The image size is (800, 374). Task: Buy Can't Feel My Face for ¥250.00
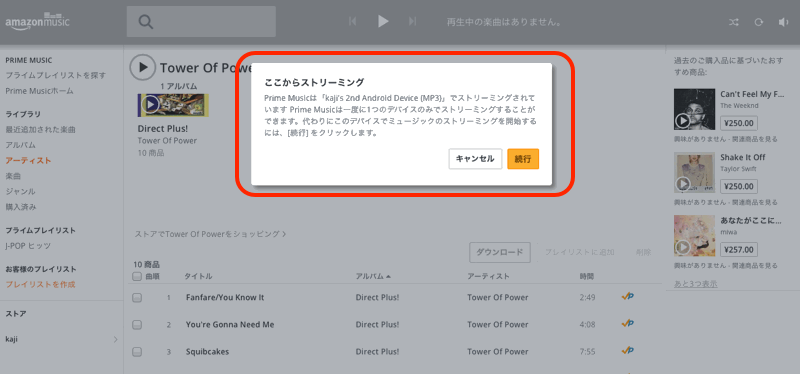point(739,123)
